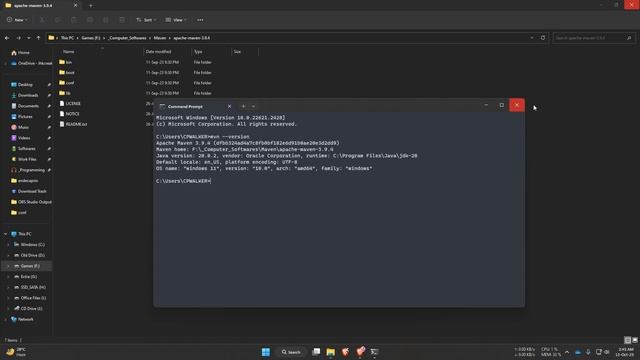Open the terminal profile dropdown arrow
This screenshot has height=360, width=640.
(x=253, y=106)
